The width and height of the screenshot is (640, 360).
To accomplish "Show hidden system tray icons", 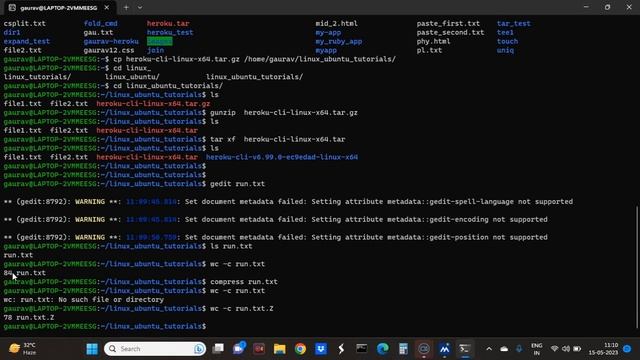I will (489, 349).
